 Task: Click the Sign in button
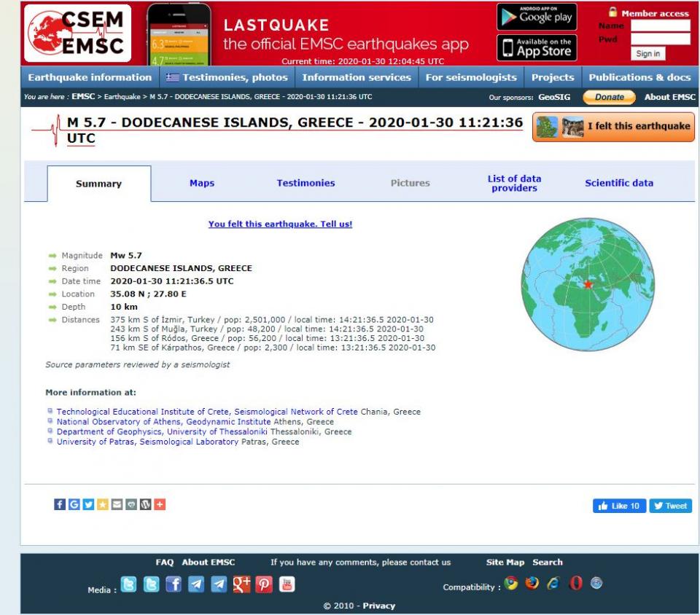coord(647,53)
